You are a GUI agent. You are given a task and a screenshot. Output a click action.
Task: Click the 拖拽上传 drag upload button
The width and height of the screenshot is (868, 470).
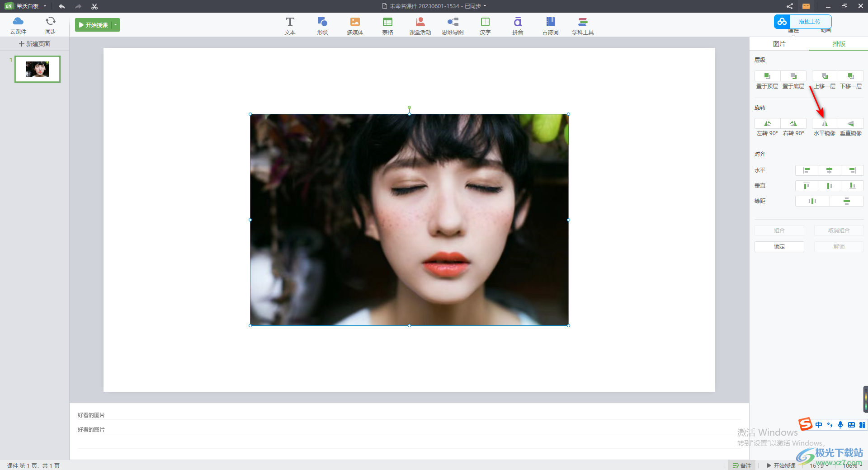(802, 22)
